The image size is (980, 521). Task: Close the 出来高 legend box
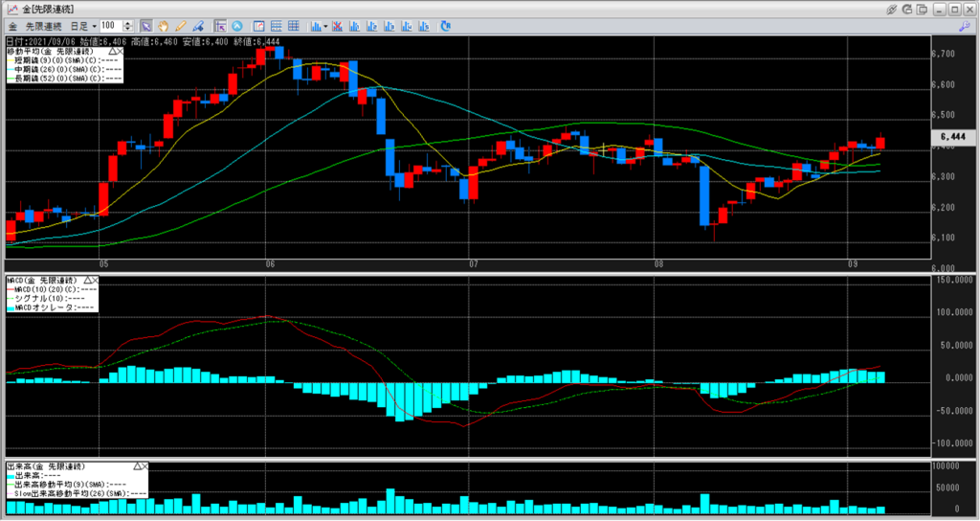pyautogui.click(x=145, y=466)
